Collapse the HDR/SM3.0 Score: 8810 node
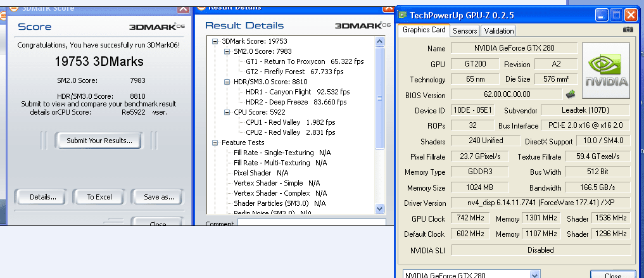The height and width of the screenshot is (278, 644). pyautogui.click(x=227, y=82)
